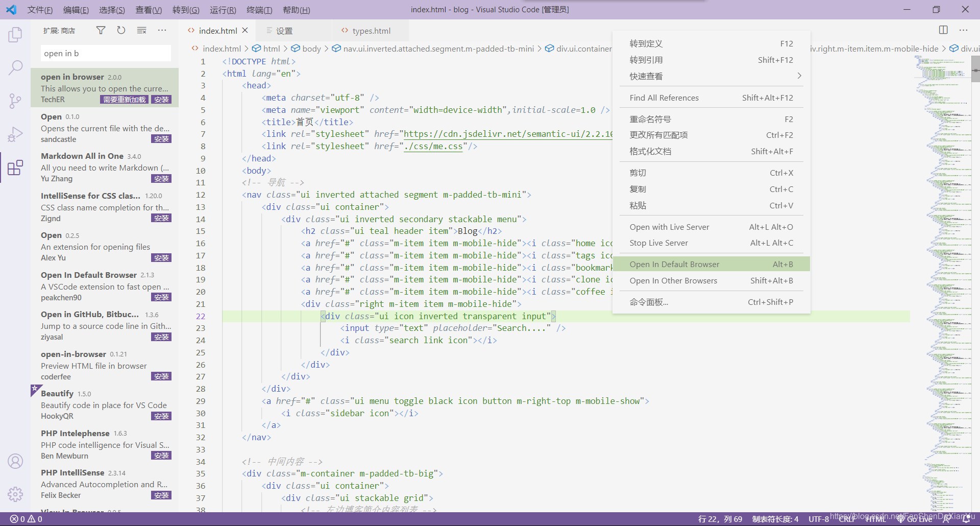Open the Accounts icon in activity bar
The image size is (980, 526).
click(15, 461)
